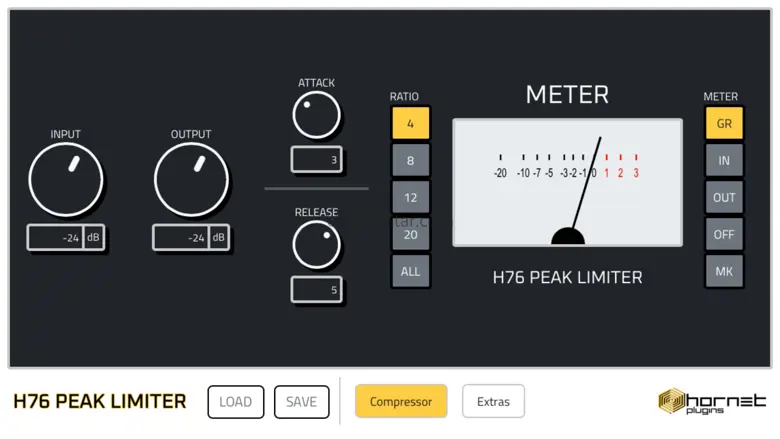The width and height of the screenshot is (780, 439).
Task: Open the Extras tab
Action: [493, 401]
